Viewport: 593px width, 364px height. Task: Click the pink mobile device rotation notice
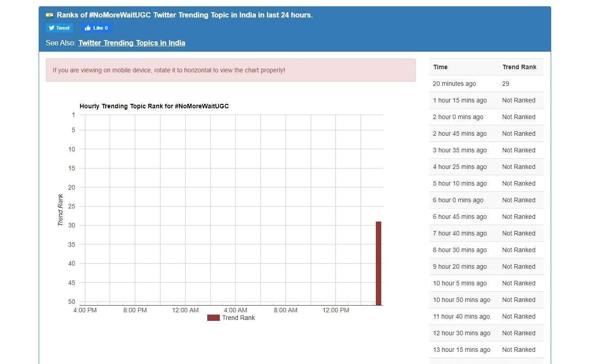pos(231,70)
